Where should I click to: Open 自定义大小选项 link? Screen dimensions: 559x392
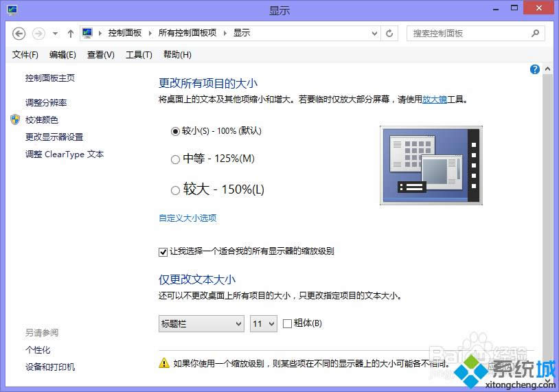[187, 218]
